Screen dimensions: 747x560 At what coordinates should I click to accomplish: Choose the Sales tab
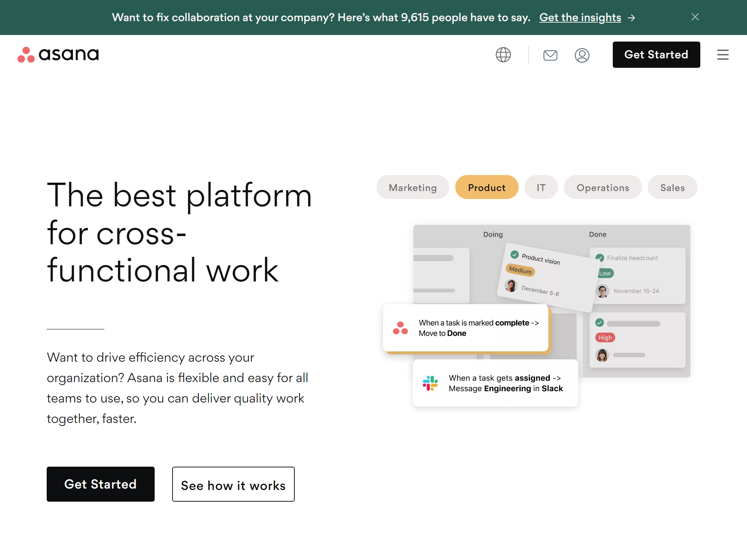coord(672,187)
